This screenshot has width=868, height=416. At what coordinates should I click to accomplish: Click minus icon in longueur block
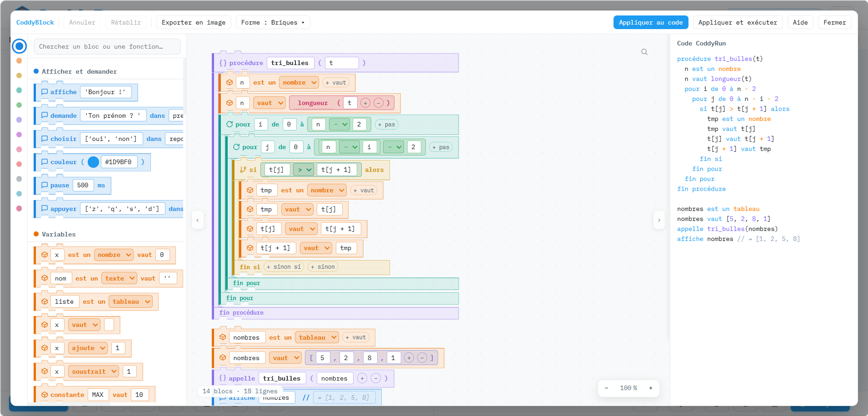[x=378, y=103]
